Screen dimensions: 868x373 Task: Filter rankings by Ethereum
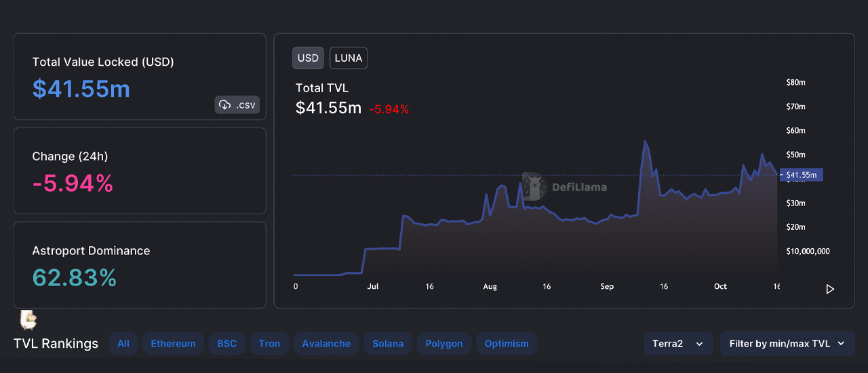[x=173, y=344]
